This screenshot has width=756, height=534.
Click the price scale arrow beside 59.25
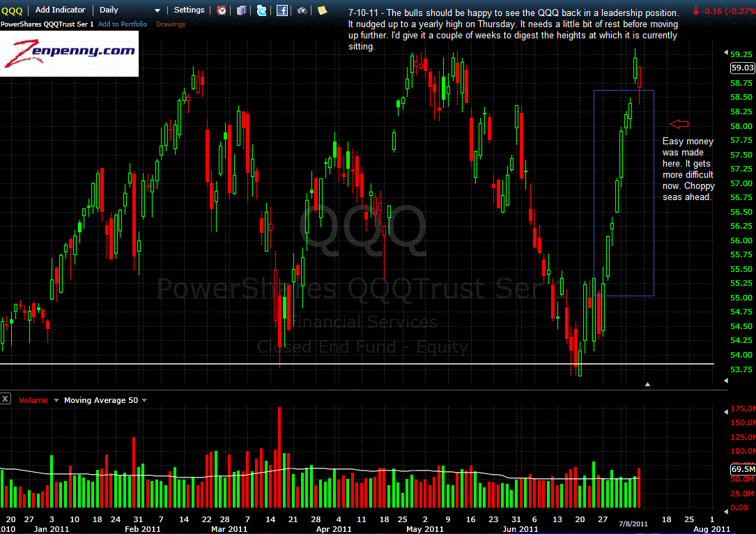[x=726, y=52]
